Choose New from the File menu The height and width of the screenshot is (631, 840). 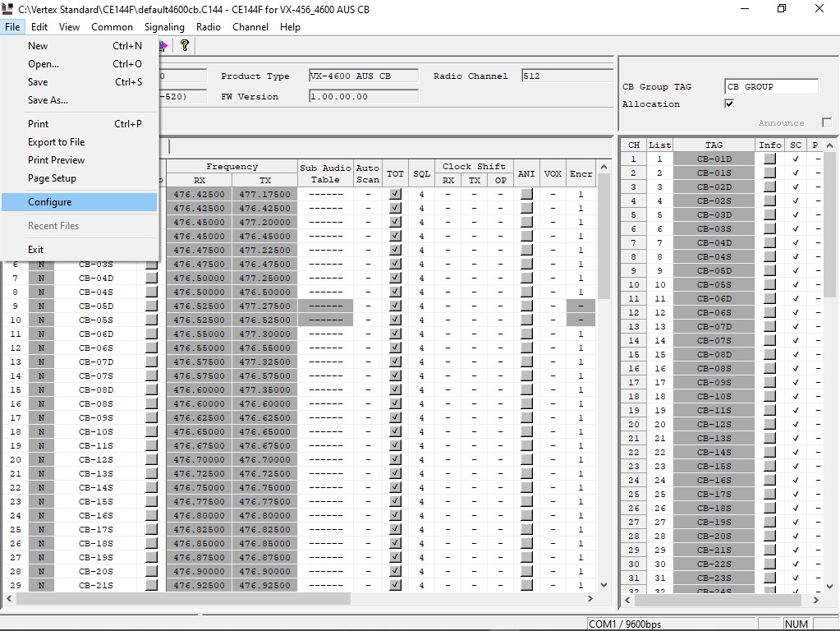(x=80, y=45)
